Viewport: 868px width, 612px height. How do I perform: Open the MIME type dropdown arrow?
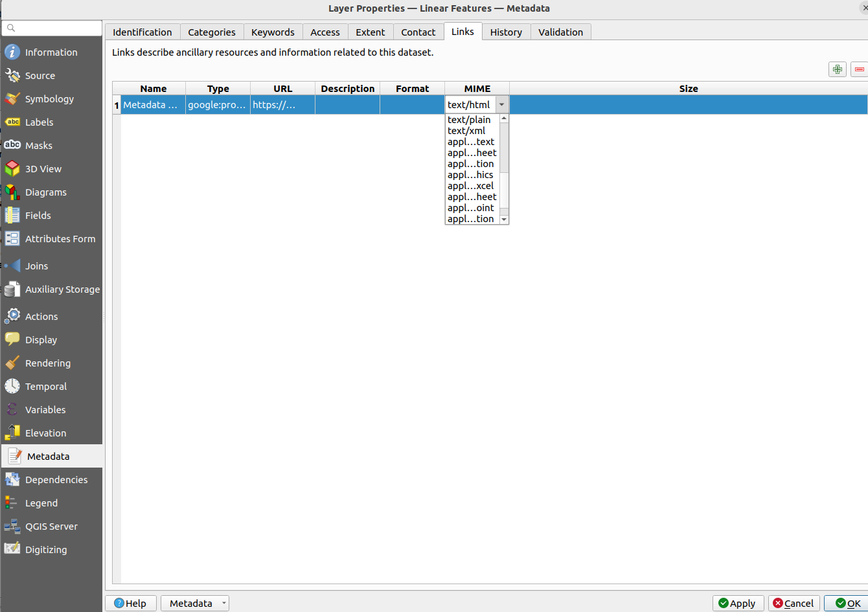(x=501, y=104)
